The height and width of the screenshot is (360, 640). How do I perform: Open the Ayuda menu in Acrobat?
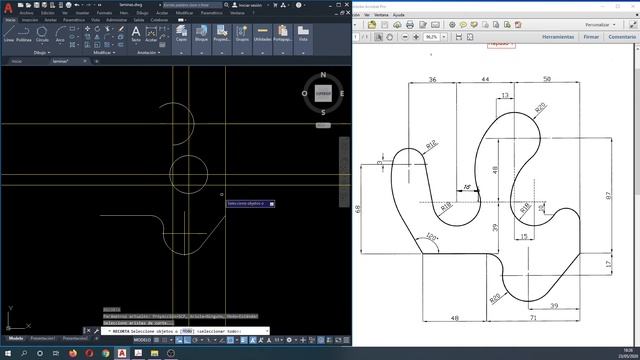[x=398, y=15]
